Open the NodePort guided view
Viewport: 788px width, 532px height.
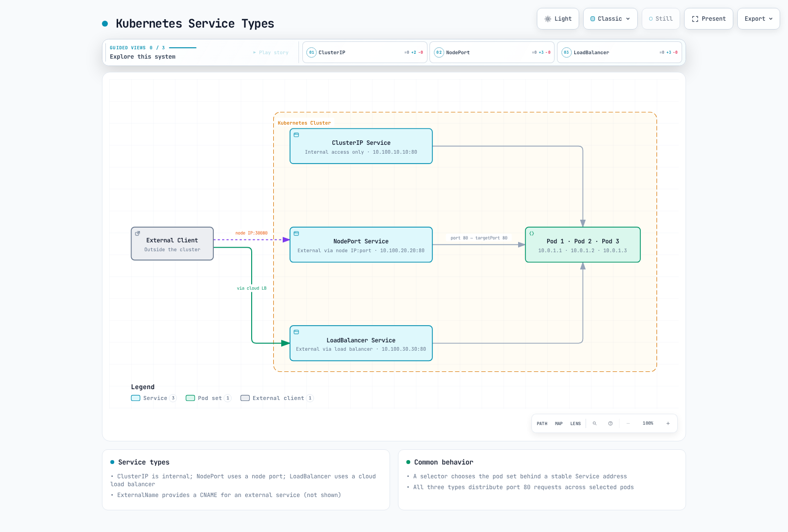492,52
